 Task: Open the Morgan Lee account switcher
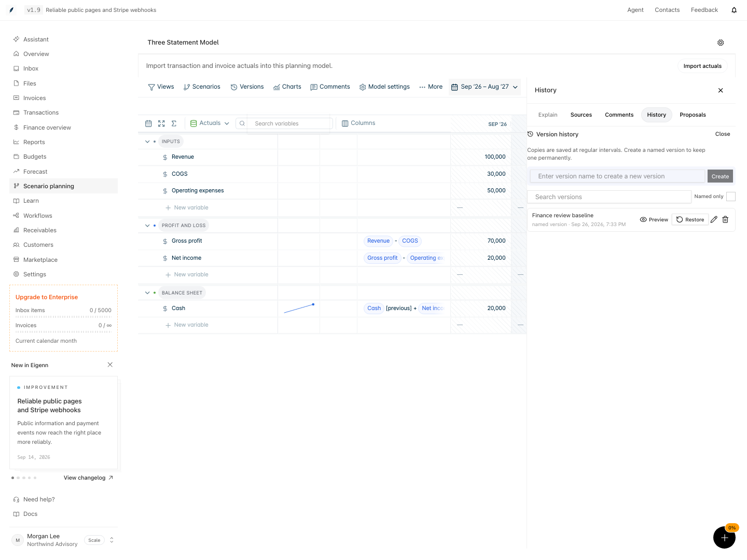[x=63, y=540]
